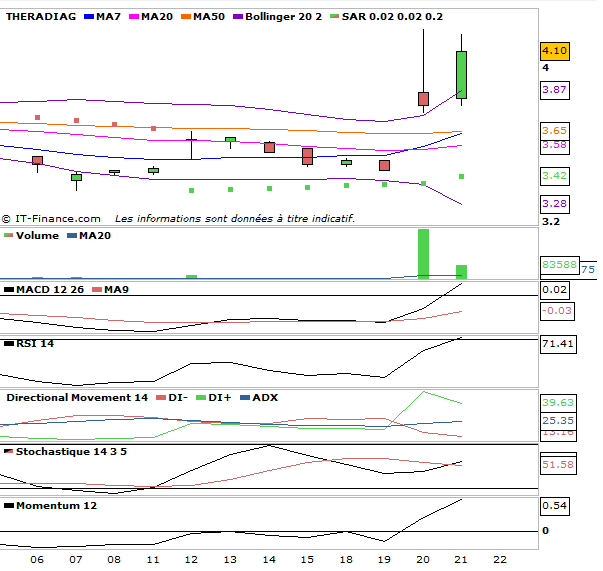
Task: Click the blue MA20 swatch in Volume panel
Action: click(x=72, y=235)
